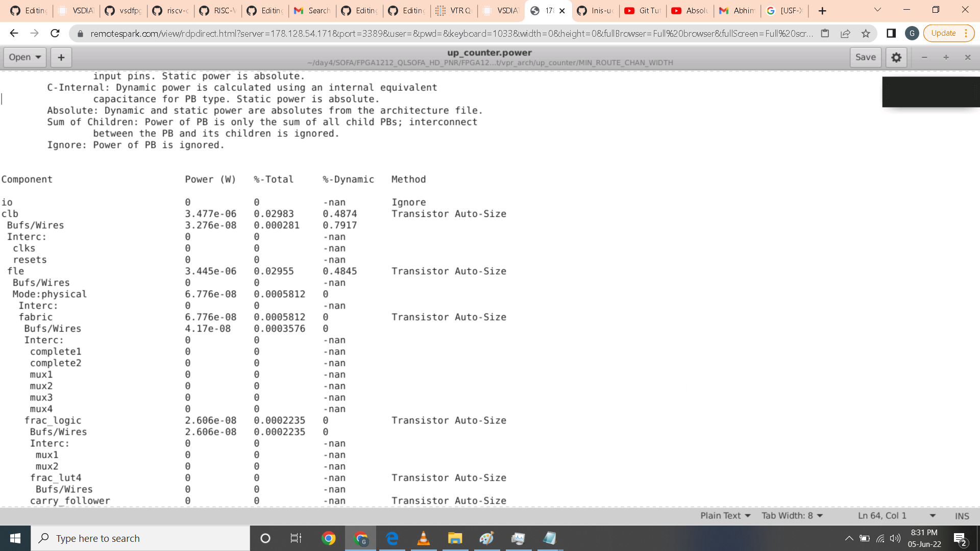Screen dimensions: 980x551
Task: Open new browser tab
Action: tap(822, 11)
